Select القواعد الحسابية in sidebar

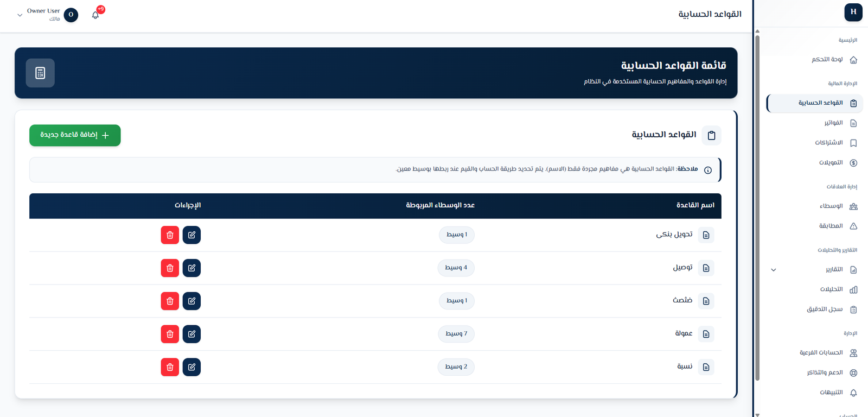pyautogui.click(x=815, y=103)
